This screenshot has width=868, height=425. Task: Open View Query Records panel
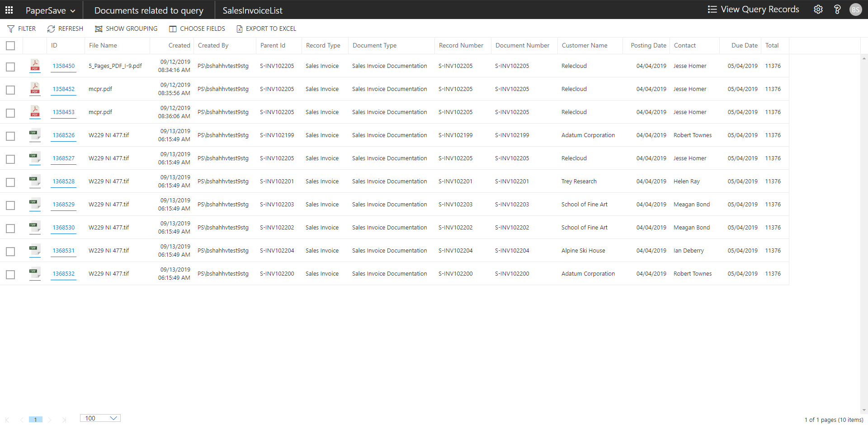753,10
